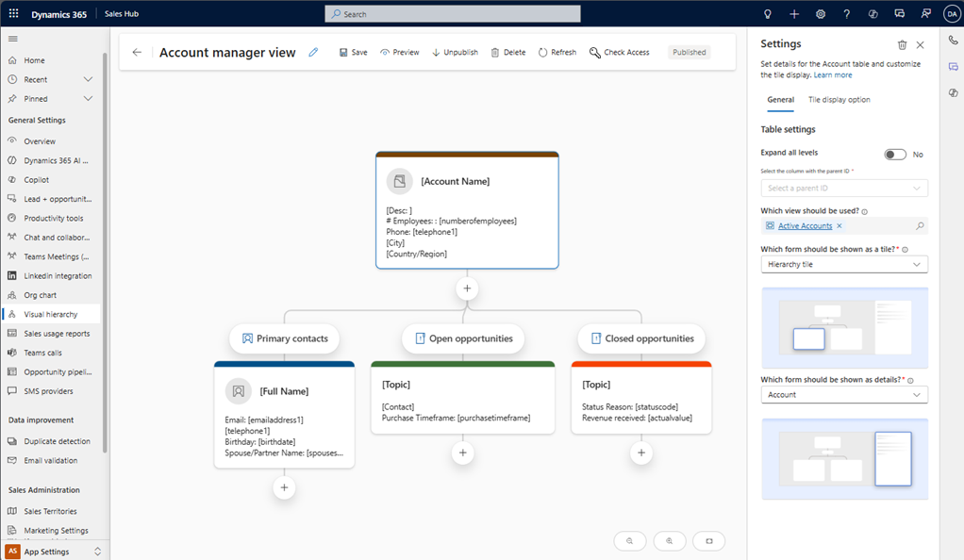Toggle Expand all levels to Yes
This screenshot has width=964, height=560.
[x=894, y=154]
